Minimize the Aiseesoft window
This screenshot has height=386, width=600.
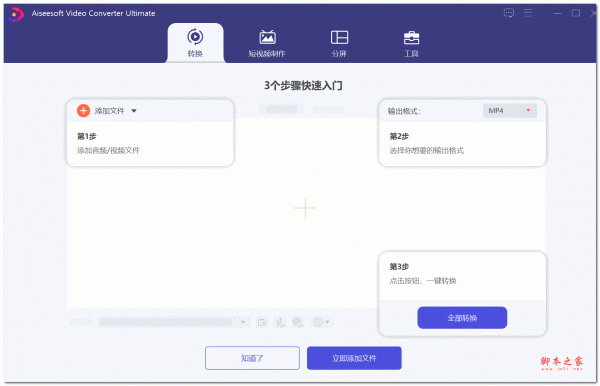tap(557, 13)
